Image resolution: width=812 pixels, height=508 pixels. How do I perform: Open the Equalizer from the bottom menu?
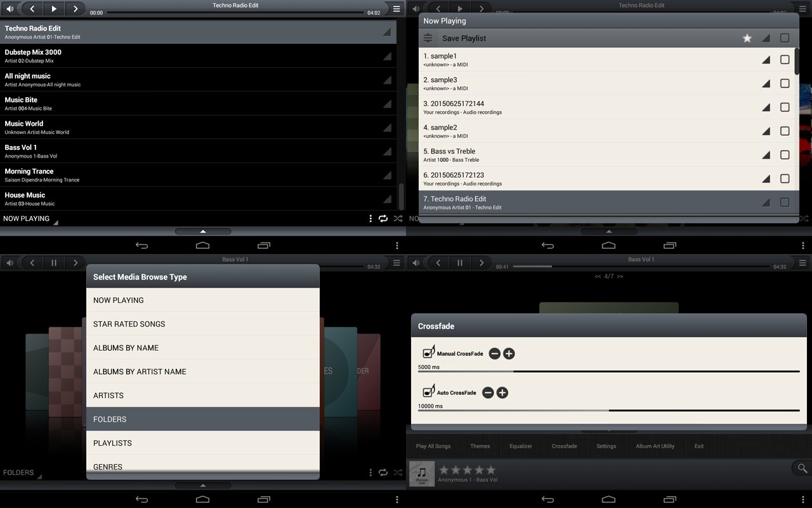click(521, 446)
